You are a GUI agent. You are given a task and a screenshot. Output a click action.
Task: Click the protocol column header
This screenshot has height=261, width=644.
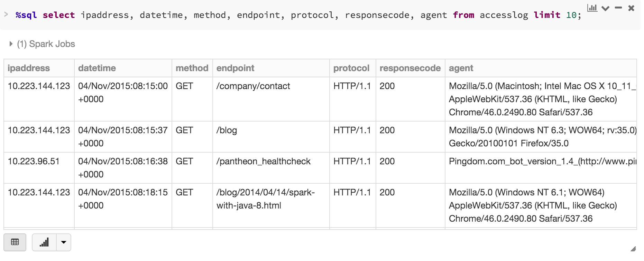[351, 68]
